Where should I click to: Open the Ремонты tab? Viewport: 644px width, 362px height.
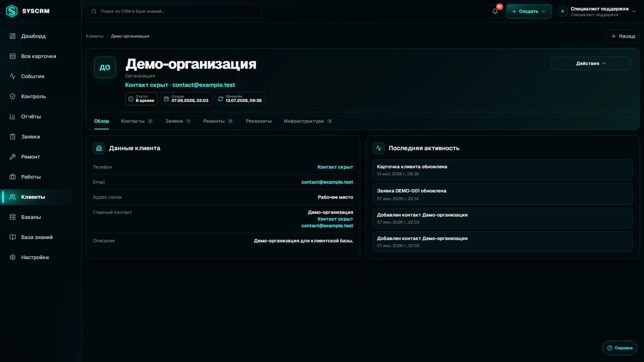pos(218,121)
